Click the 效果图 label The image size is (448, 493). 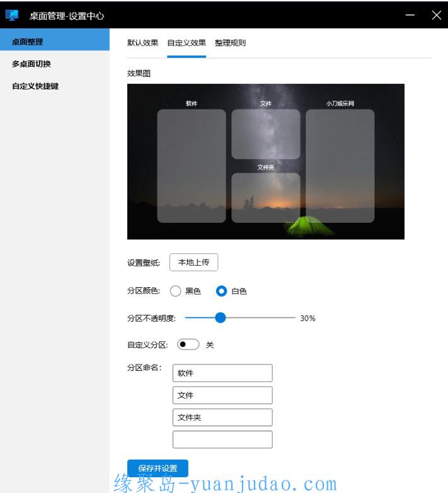(x=139, y=74)
